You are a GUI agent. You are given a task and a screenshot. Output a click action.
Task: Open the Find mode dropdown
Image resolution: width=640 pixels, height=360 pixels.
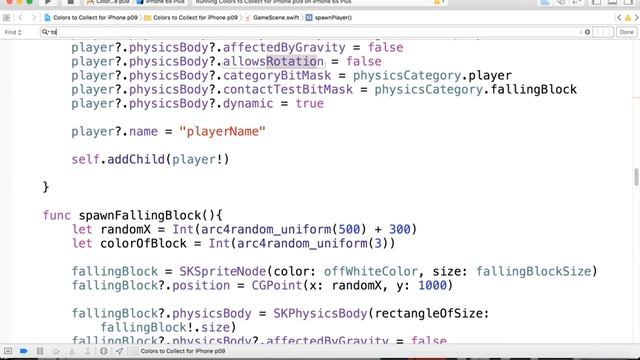click(x=13, y=32)
